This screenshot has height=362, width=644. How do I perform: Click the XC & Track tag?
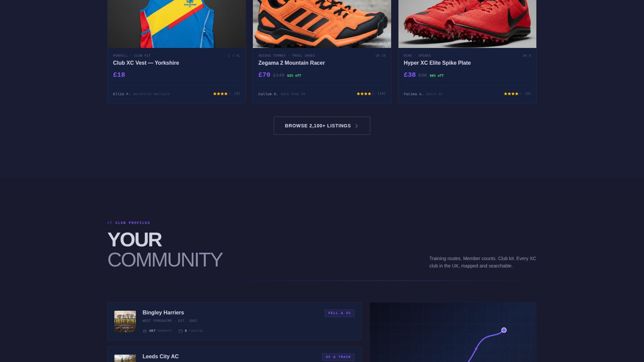tap(338, 357)
